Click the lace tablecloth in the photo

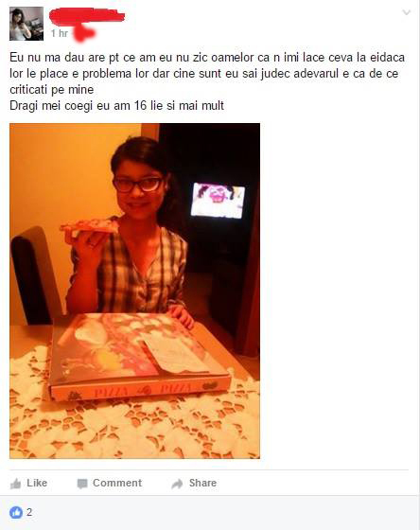point(135,426)
